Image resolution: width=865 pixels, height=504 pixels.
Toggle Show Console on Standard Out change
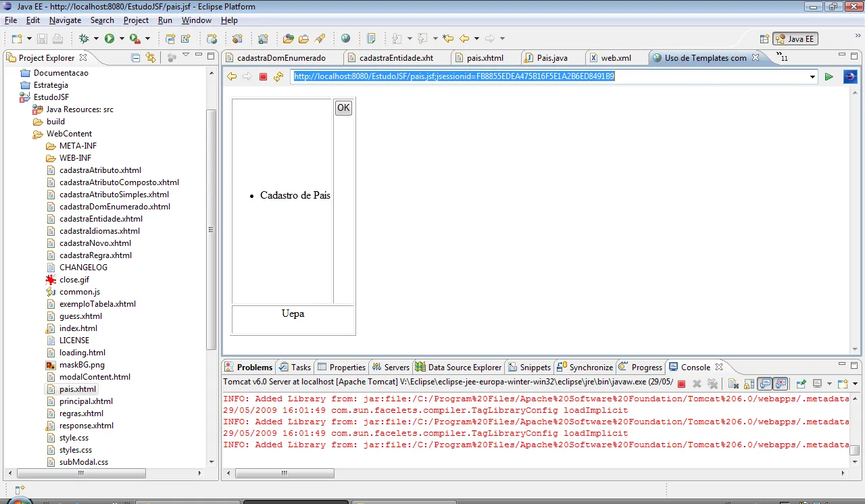[765, 384]
